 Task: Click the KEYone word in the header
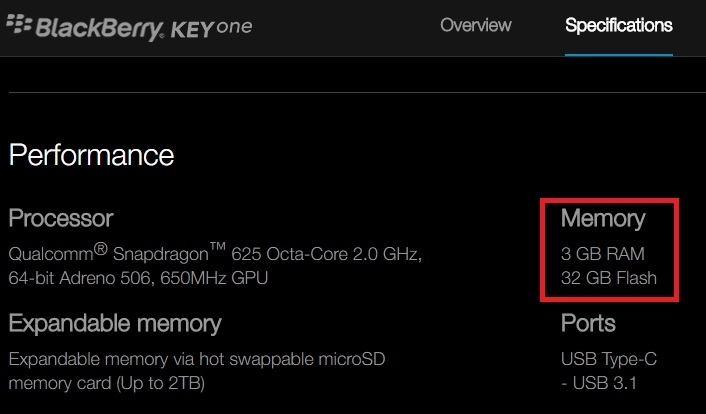(212, 28)
